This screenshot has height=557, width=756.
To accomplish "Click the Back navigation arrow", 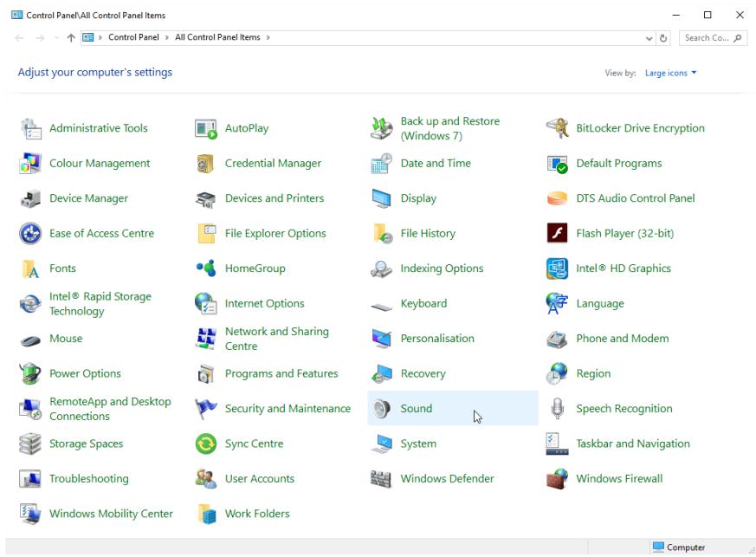I will (x=19, y=37).
